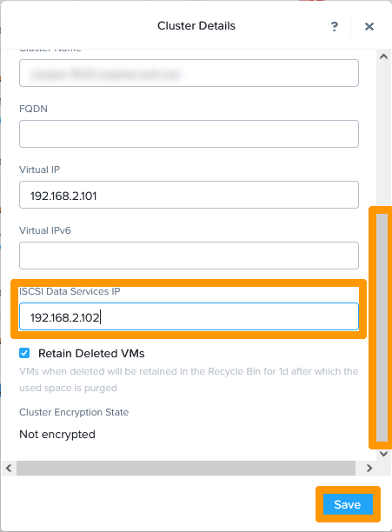Screen dimensions: 392x532
Task: Click the vertical scrollbar track above the thumb
Action: pyautogui.click(x=383, y=136)
